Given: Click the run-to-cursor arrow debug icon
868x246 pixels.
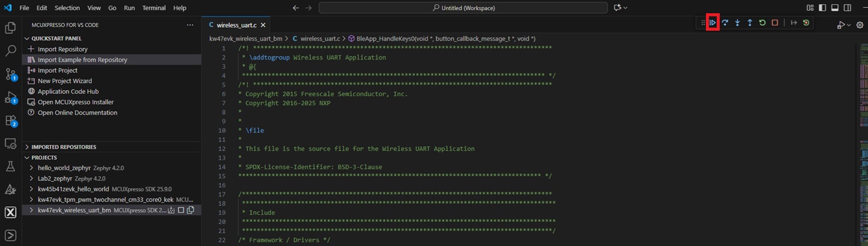Looking at the screenshot, I should 794,23.
